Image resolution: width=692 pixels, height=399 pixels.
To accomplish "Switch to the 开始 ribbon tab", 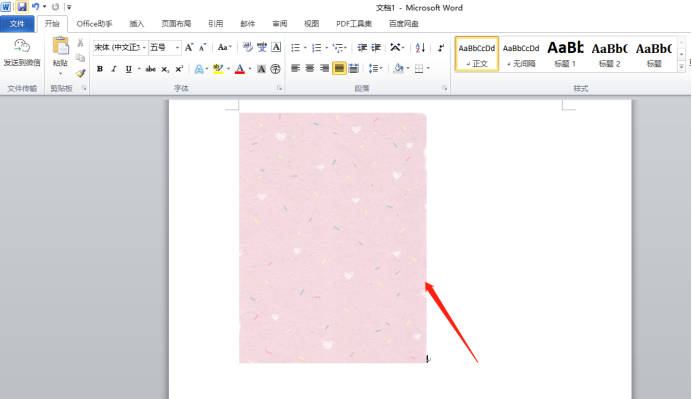I will point(52,23).
